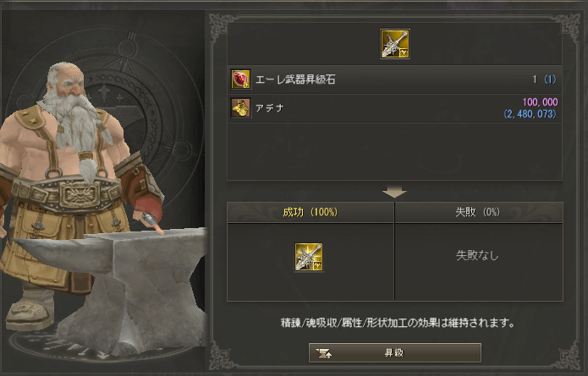Click the 精錬/魂吸収 effect notice text
588x376 pixels.
(x=398, y=323)
